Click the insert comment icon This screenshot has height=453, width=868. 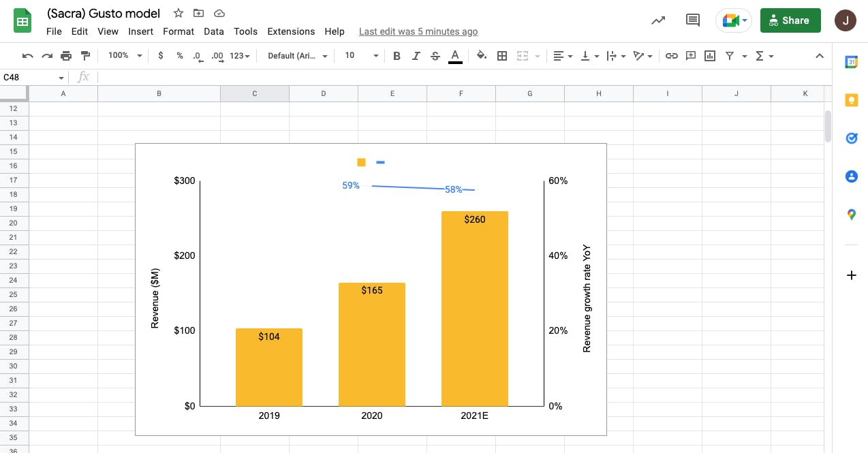coord(691,56)
